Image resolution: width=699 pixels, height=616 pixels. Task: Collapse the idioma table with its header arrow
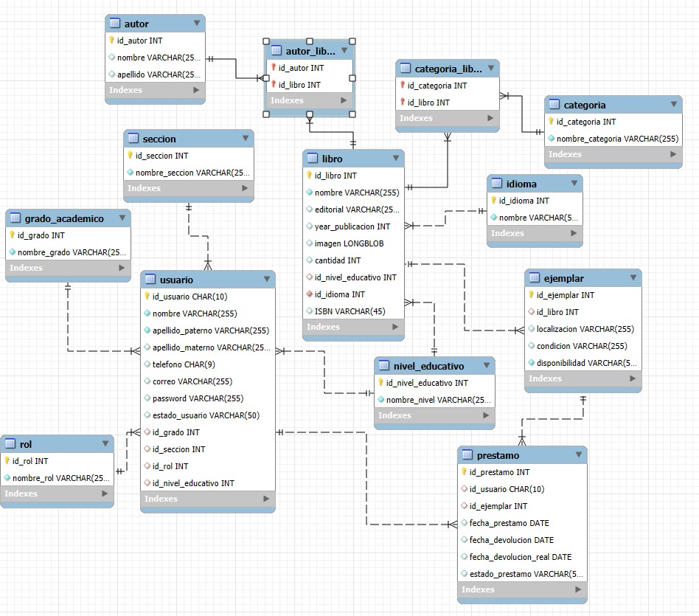(574, 183)
